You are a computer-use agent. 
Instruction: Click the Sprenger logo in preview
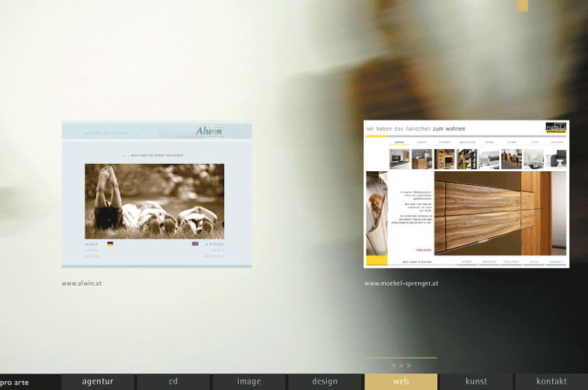556,128
